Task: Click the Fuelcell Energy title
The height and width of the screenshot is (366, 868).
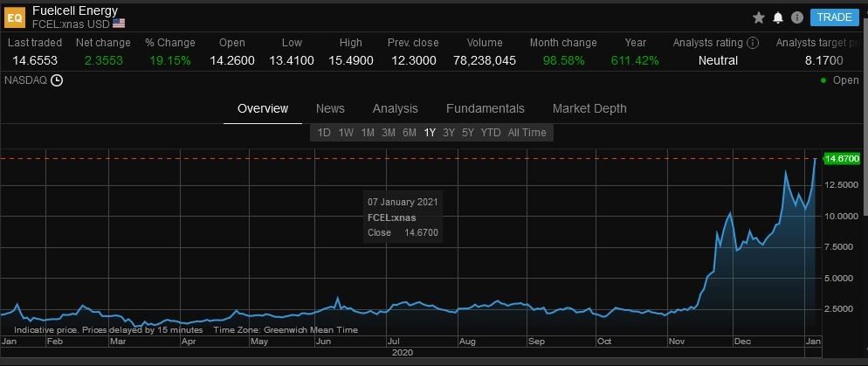Action: 75,10
